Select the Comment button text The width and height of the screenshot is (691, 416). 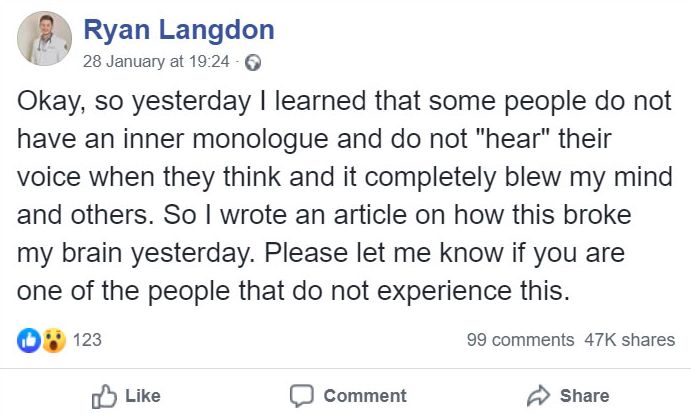click(x=365, y=396)
